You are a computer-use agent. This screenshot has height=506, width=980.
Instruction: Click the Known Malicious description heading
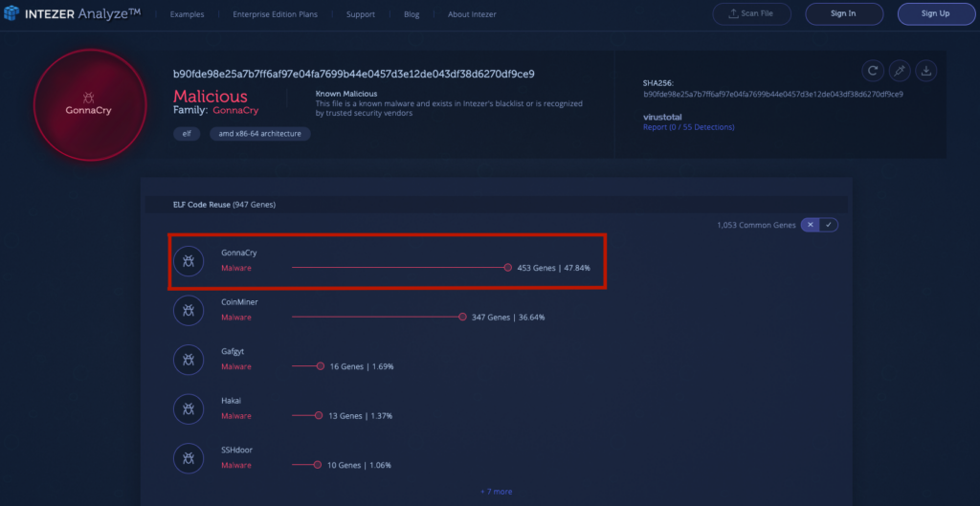tap(346, 94)
